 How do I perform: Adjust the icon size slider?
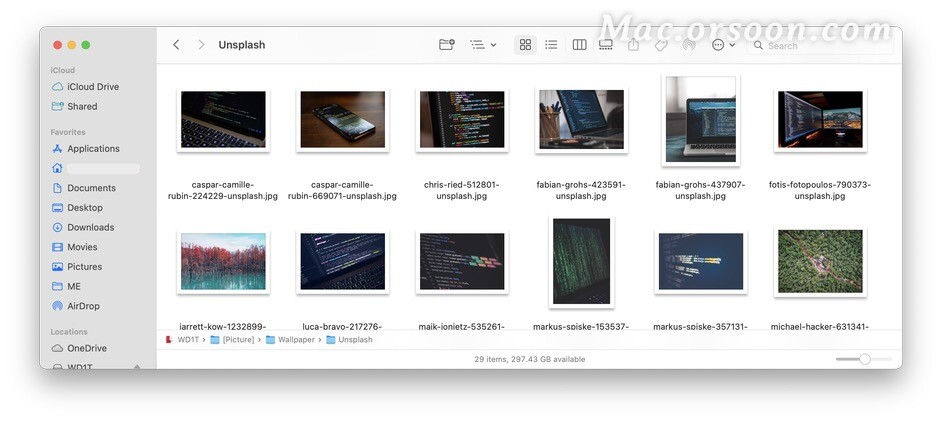pyautogui.click(x=864, y=359)
